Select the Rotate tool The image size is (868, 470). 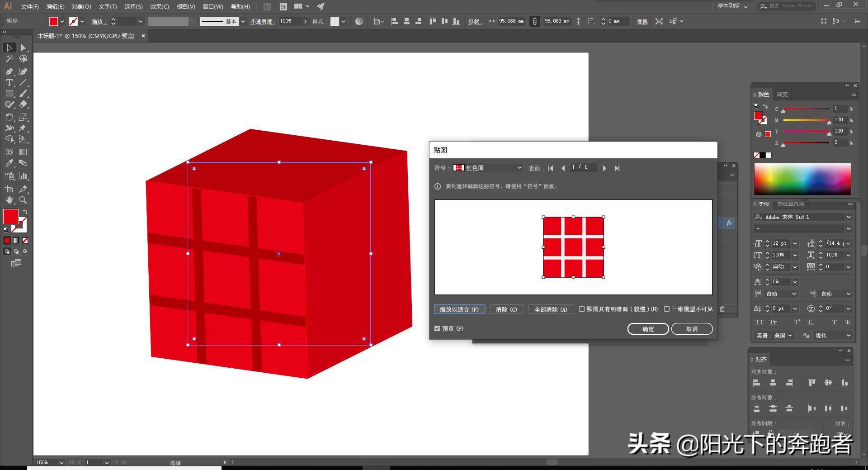9,117
